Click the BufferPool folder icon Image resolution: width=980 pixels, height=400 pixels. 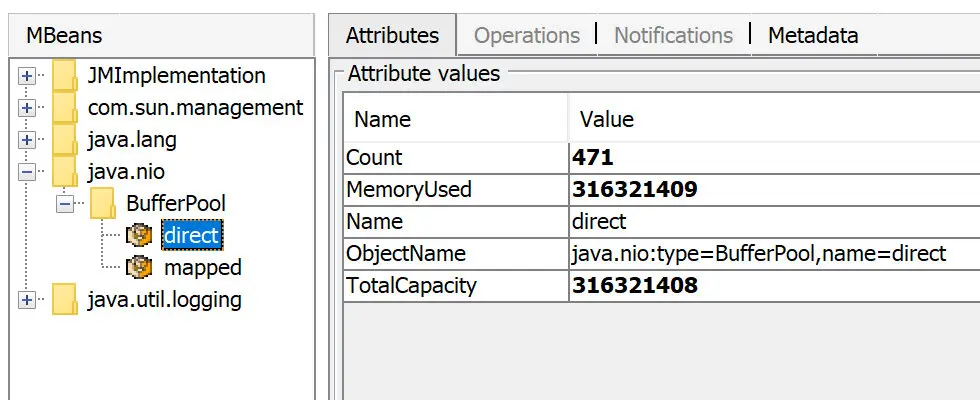[x=103, y=203]
